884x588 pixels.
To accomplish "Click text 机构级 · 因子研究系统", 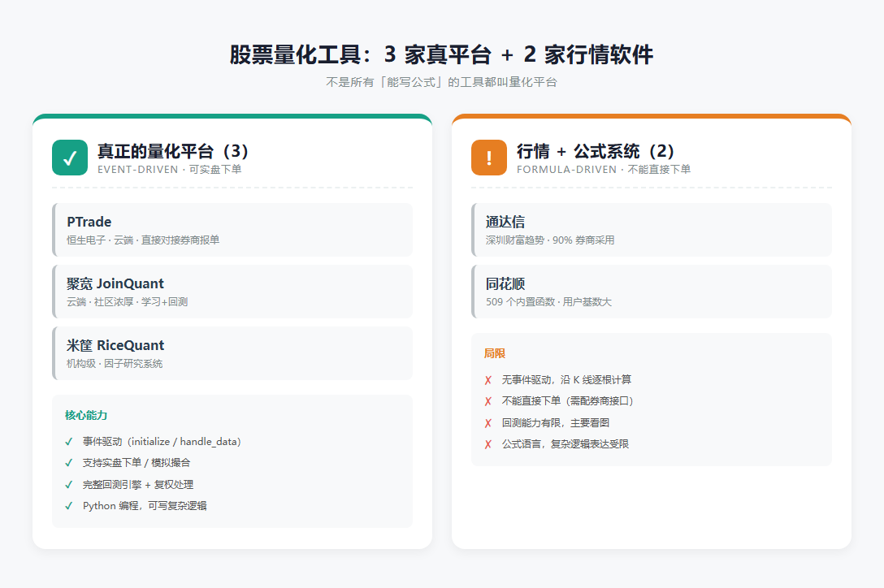I will (115, 364).
